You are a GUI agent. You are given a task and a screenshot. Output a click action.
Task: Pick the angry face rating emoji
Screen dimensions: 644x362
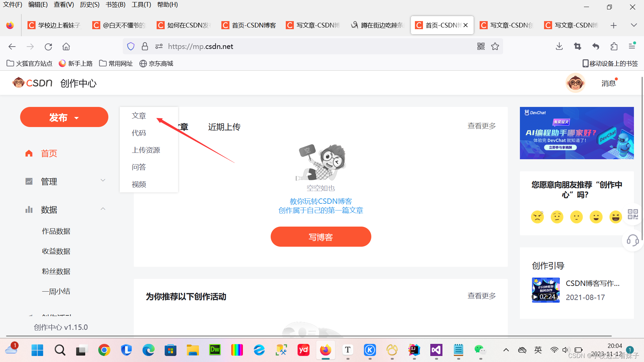click(537, 217)
